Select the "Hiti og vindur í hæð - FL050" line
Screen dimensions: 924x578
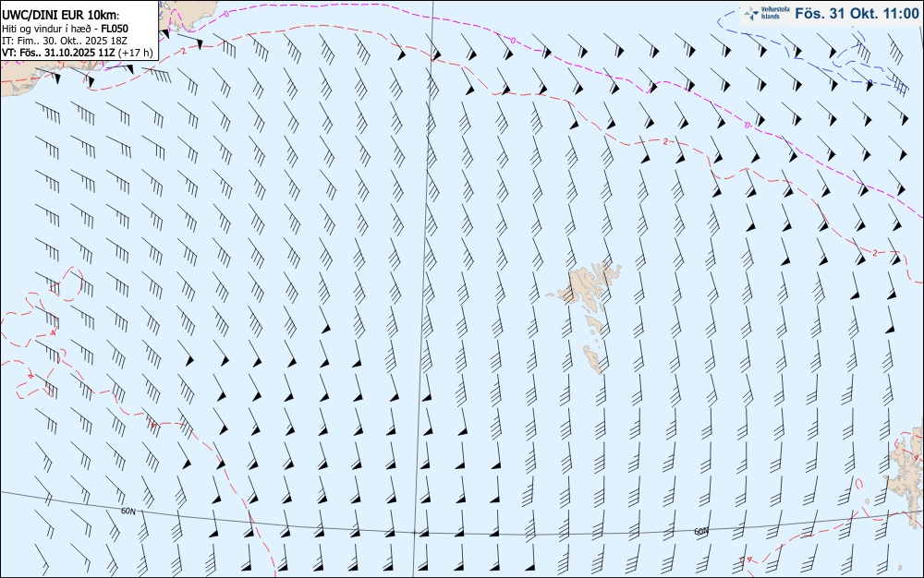pyautogui.click(x=65, y=29)
